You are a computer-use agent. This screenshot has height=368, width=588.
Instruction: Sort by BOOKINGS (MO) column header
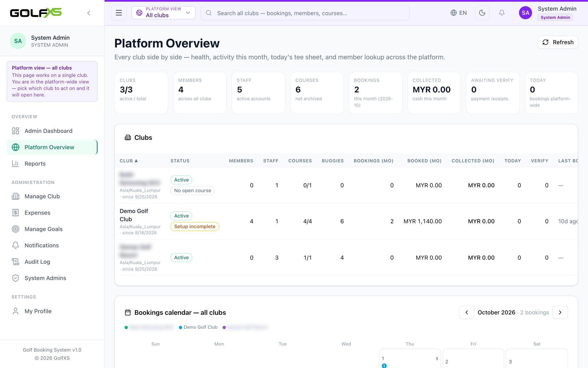click(373, 161)
